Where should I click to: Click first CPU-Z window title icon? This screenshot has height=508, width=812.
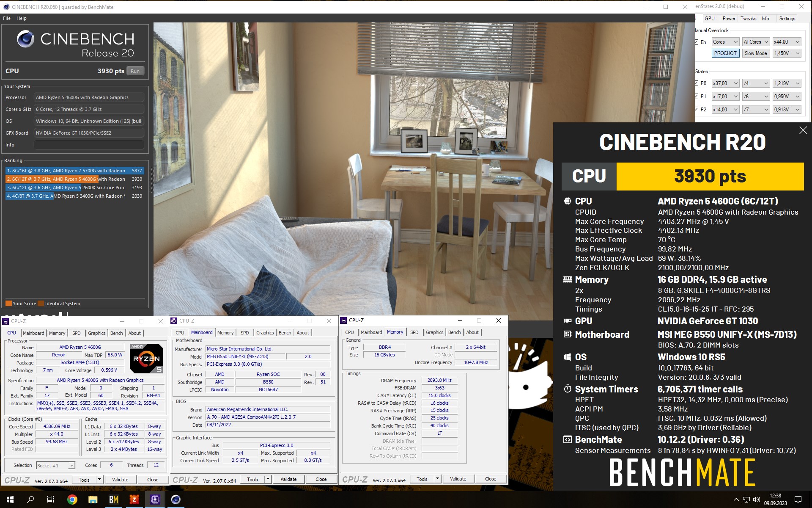(x=6, y=321)
